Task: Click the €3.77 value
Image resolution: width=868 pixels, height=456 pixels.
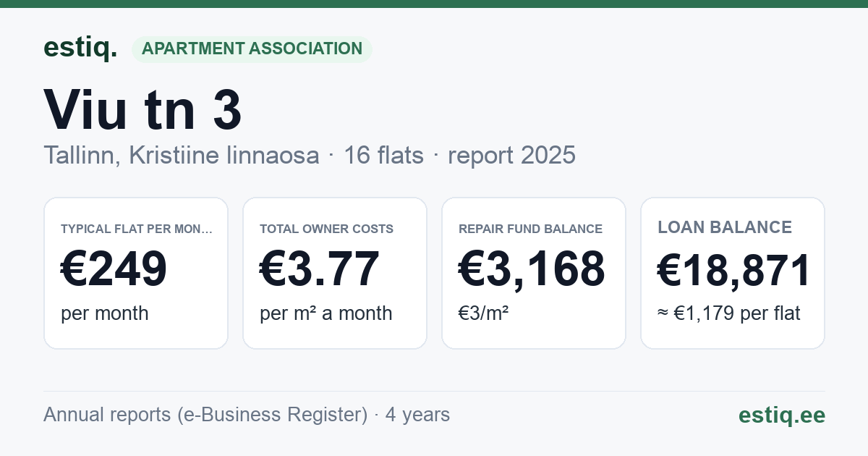Action: 320,269
